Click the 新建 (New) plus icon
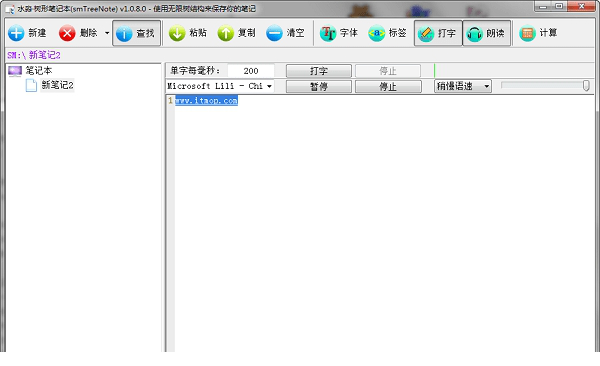Image resolution: width=600 pixels, height=366 pixels. pos(16,33)
